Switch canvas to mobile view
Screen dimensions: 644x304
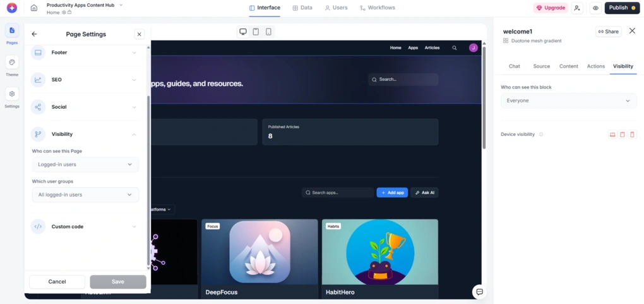[268, 32]
